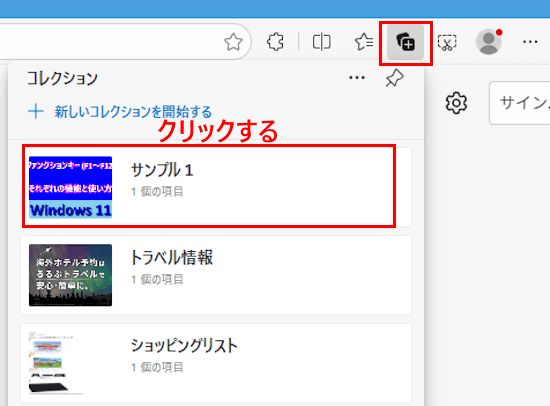Screen dimensions: 550x406
Task: Click the travel thumbnail of トラベル情報
Action: tap(71, 275)
